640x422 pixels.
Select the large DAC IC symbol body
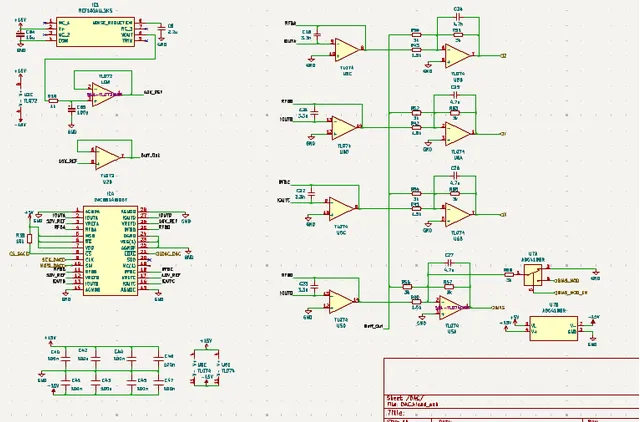105,251
